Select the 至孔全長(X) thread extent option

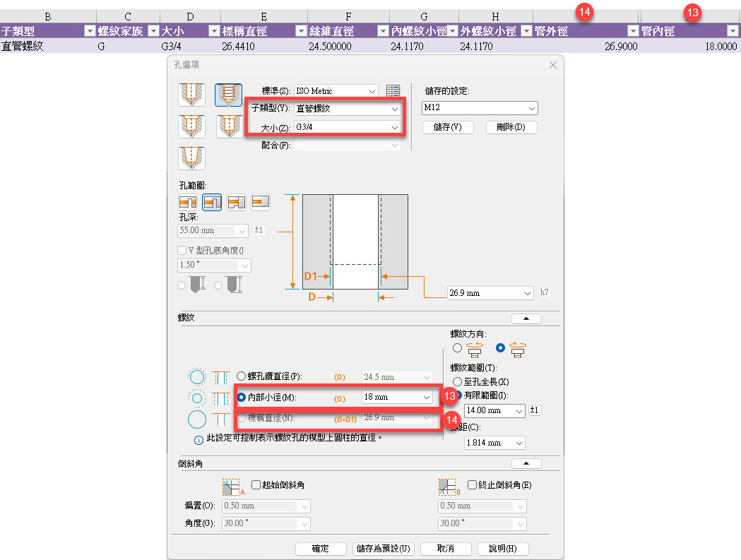click(458, 381)
